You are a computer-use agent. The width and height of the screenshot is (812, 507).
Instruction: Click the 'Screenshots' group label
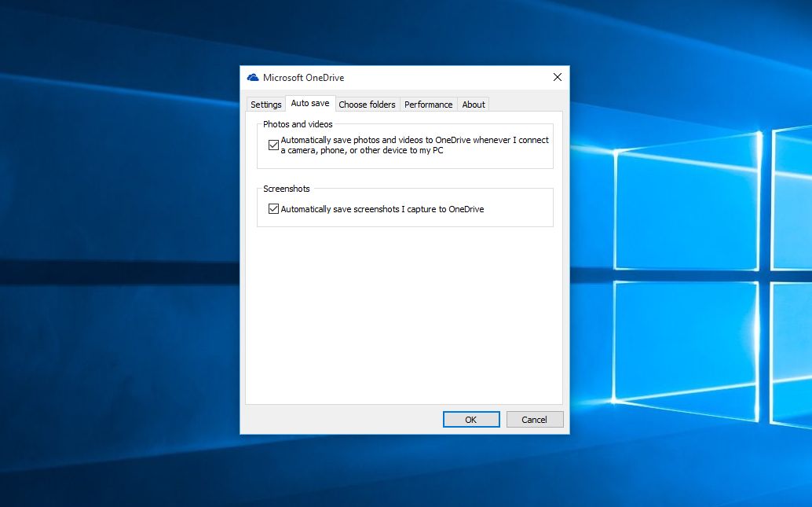pos(287,189)
